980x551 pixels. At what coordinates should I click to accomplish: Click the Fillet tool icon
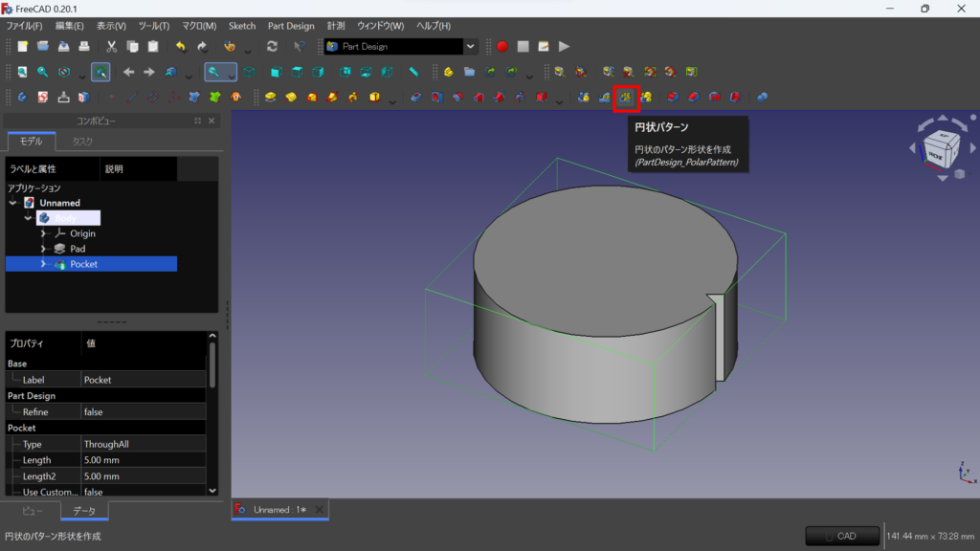click(x=673, y=97)
